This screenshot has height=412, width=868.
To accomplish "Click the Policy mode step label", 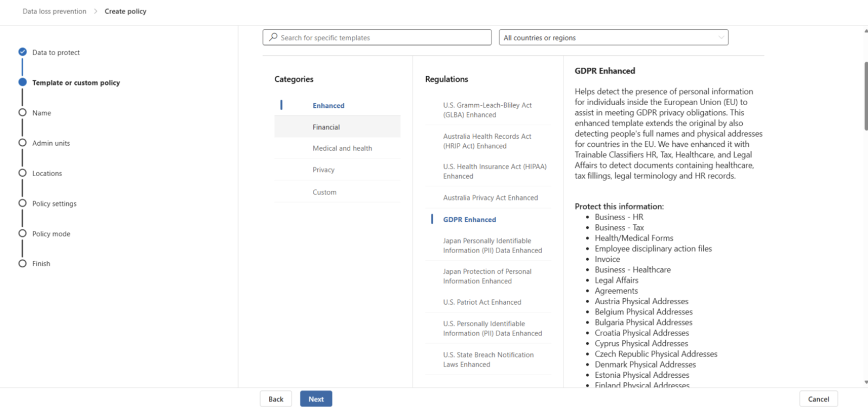I will (x=51, y=234).
